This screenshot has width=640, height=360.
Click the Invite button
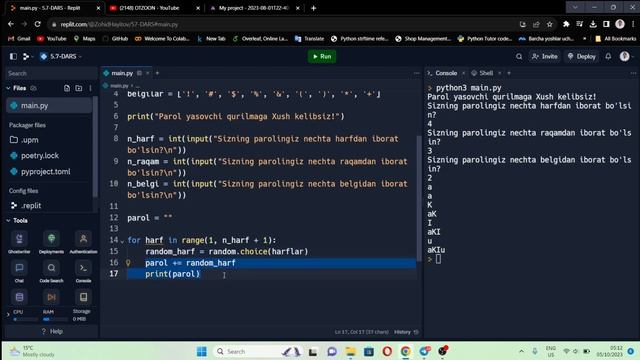544,56
